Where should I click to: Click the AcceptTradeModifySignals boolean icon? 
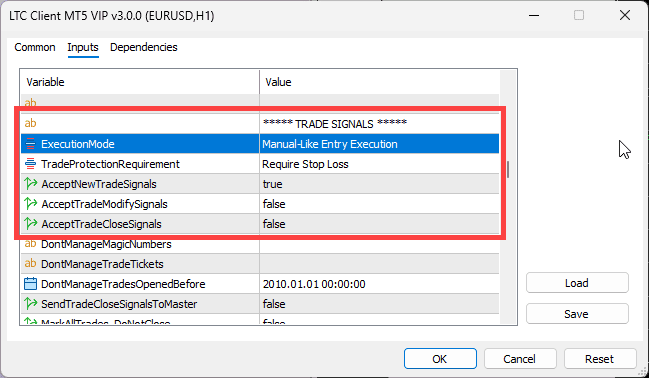coord(31,204)
